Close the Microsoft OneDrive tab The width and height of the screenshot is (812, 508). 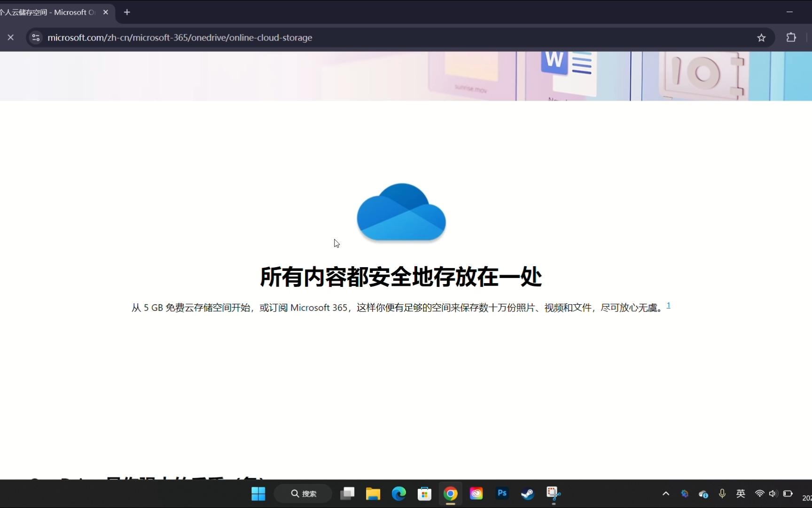(106, 12)
